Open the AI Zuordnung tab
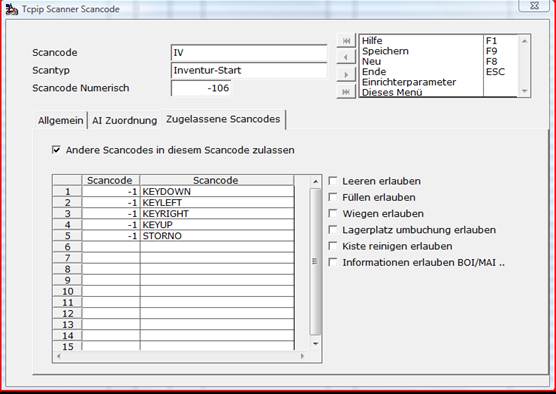This screenshot has width=556, height=394. [x=124, y=121]
